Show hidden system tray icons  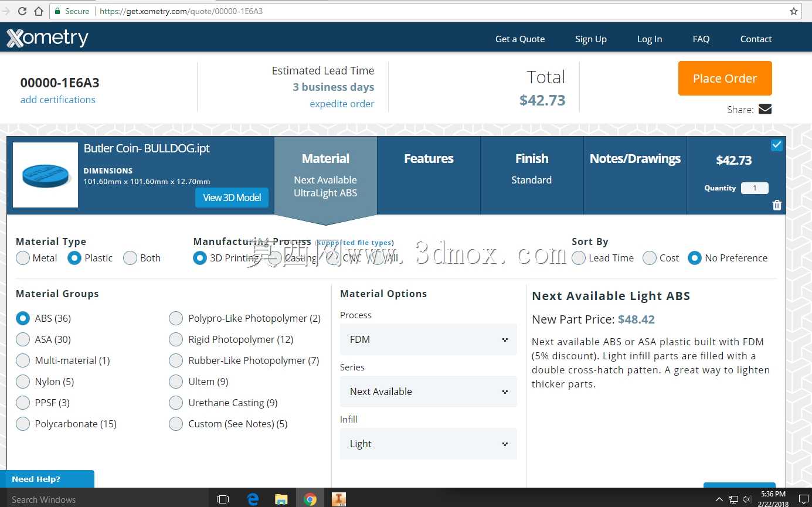719,499
